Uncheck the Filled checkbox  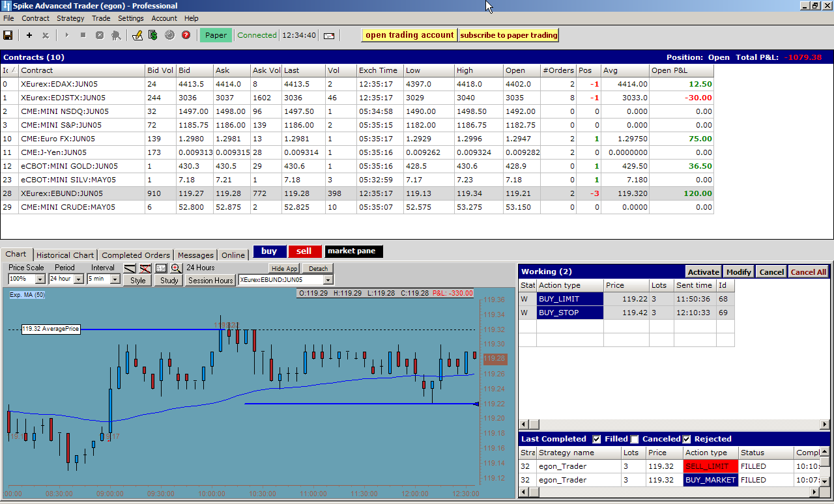pyautogui.click(x=597, y=439)
